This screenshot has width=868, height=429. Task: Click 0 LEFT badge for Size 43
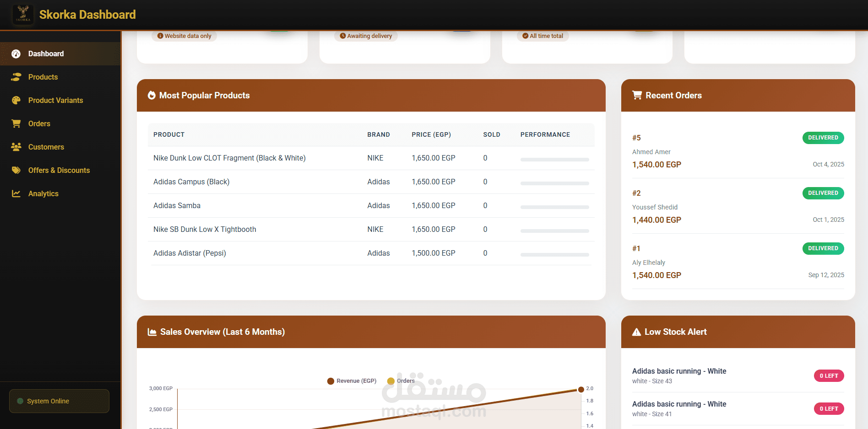click(x=829, y=376)
